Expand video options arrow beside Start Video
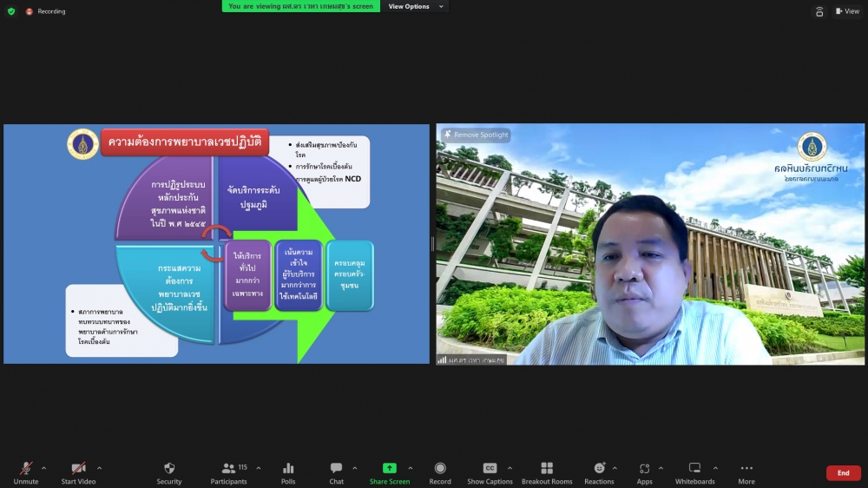The height and width of the screenshot is (488, 868). 99,468
